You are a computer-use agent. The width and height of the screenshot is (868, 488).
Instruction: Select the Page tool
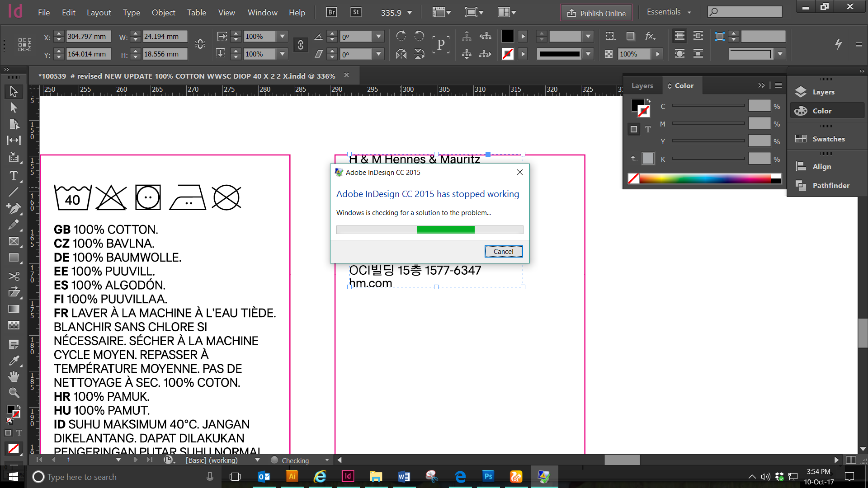(x=14, y=124)
